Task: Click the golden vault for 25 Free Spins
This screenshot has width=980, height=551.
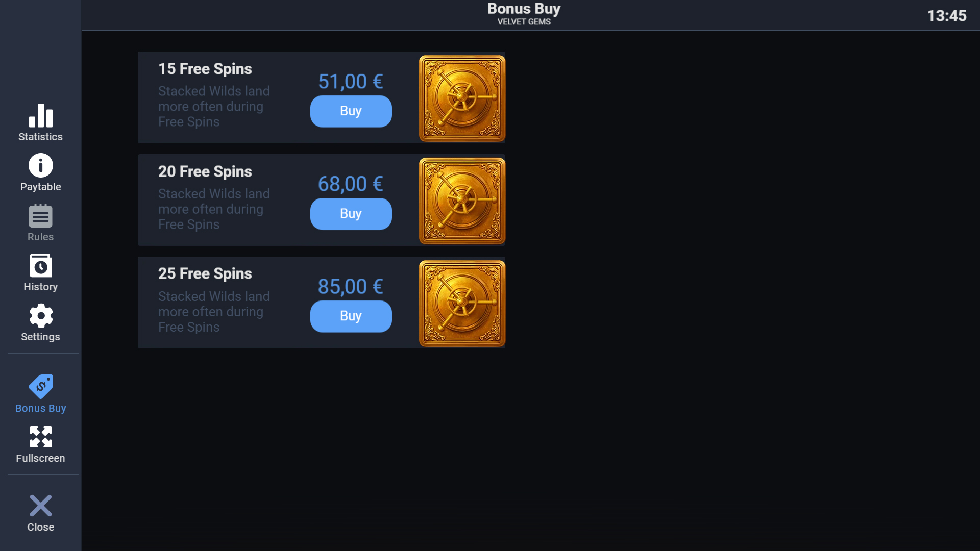Action: point(462,304)
